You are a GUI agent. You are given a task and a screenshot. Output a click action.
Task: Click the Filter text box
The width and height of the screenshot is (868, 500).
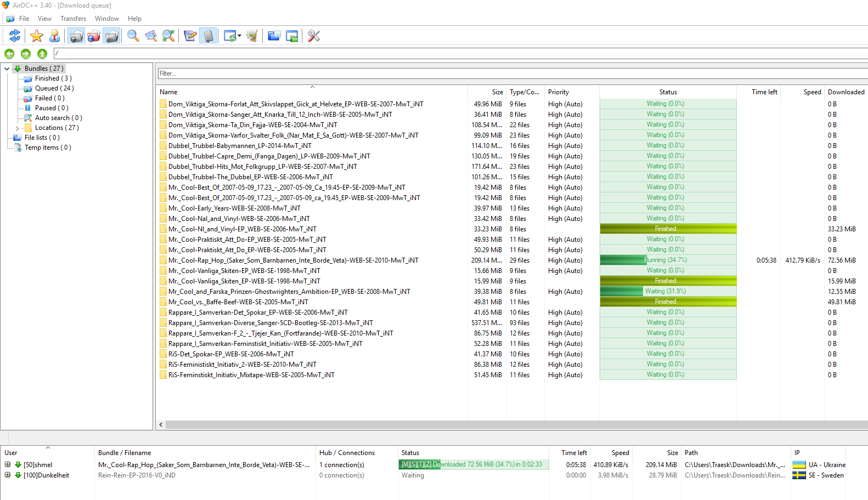(512, 73)
